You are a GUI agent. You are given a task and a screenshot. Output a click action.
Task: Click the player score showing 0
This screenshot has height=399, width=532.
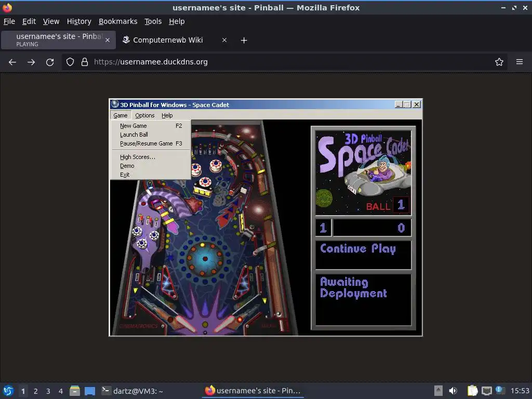coord(372,228)
